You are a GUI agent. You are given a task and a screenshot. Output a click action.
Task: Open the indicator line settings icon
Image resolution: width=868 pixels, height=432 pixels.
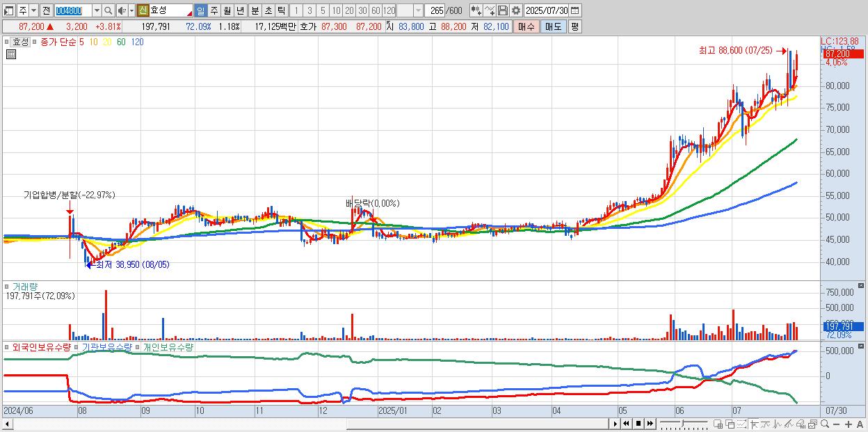click(489, 10)
